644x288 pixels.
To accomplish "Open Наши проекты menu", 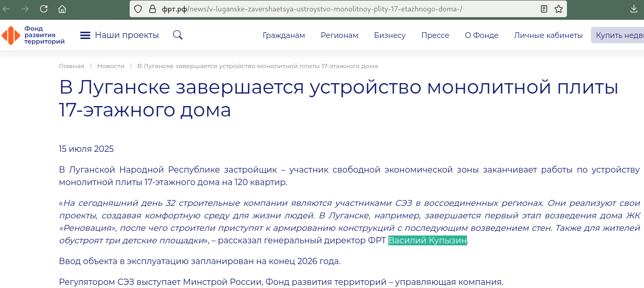I will point(127,35).
